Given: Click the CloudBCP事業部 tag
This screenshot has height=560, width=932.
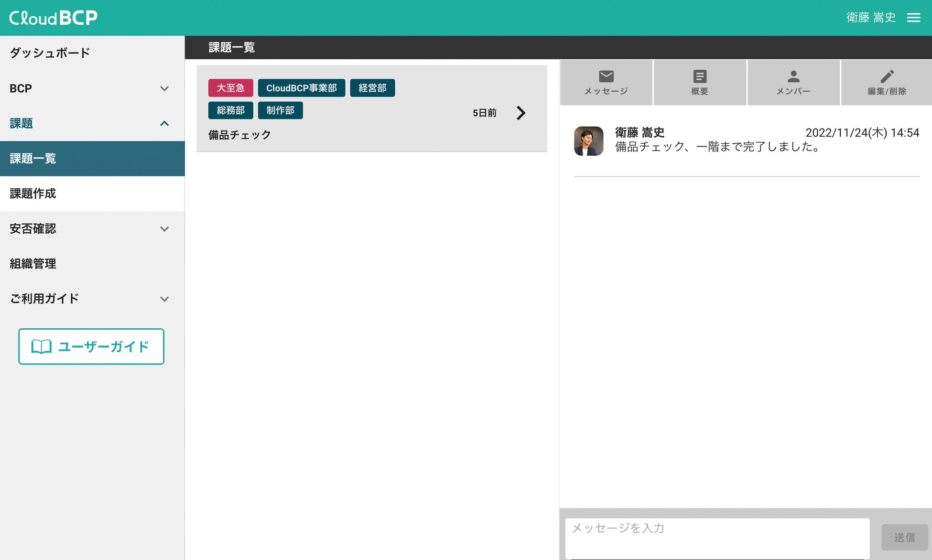Looking at the screenshot, I should tap(301, 88).
